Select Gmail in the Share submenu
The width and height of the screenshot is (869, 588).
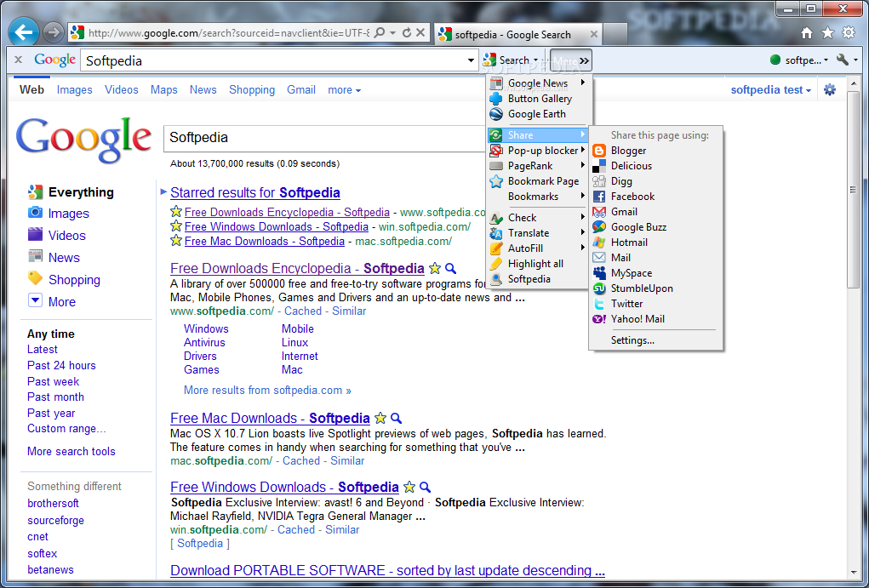click(x=624, y=212)
